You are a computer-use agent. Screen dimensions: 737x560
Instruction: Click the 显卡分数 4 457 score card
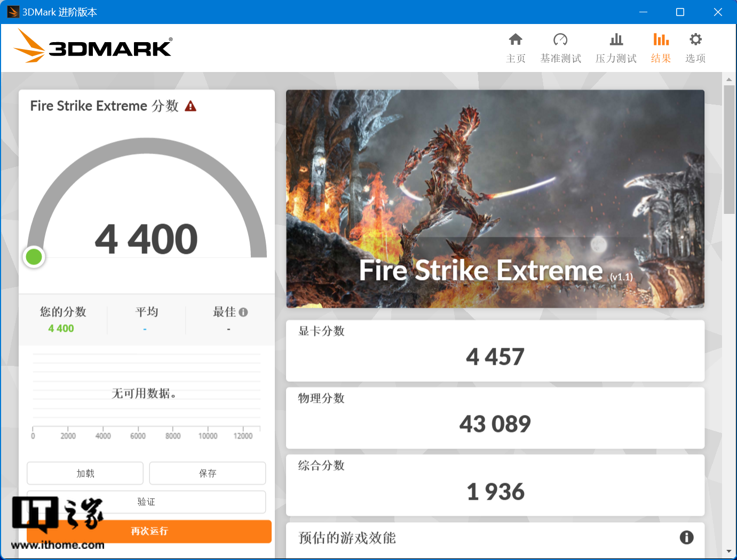495,351
